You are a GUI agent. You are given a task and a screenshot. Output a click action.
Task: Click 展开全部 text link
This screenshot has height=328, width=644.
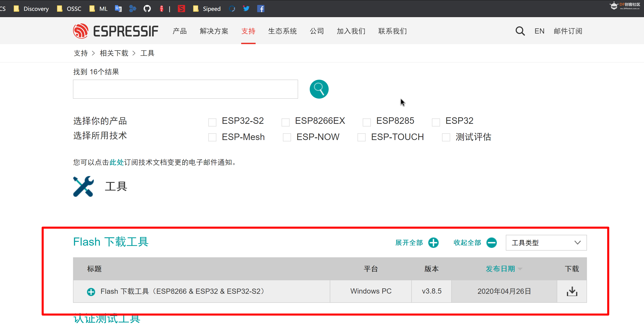[409, 243]
